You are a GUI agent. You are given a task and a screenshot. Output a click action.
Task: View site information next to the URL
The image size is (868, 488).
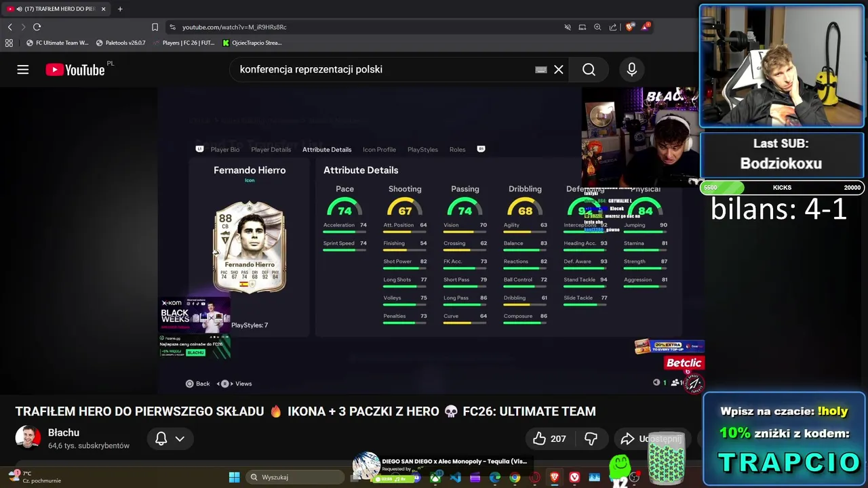pyautogui.click(x=173, y=27)
